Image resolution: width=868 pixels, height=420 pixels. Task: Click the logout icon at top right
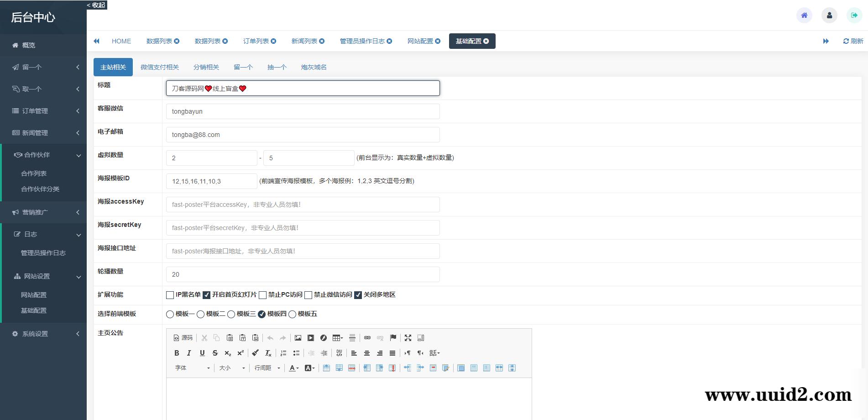click(x=854, y=15)
